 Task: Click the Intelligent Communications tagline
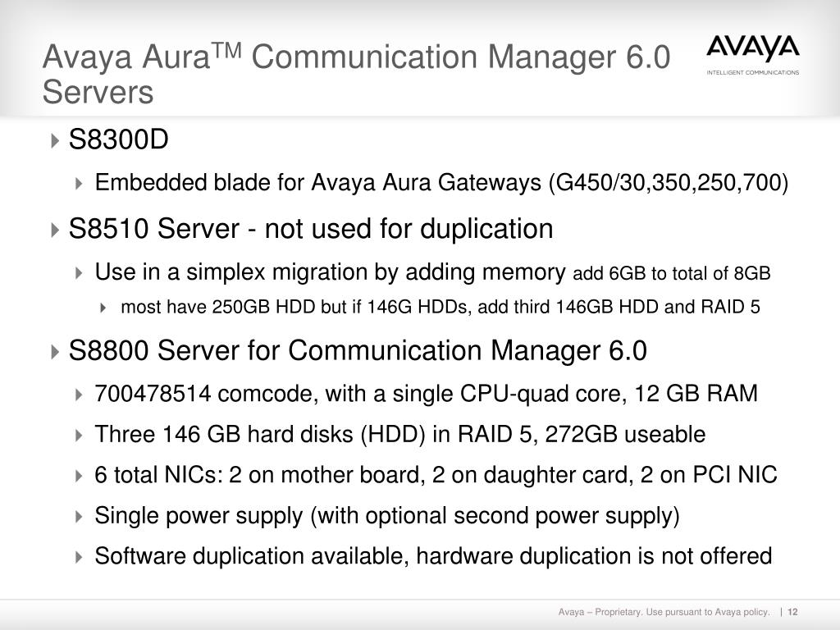pyautogui.click(x=753, y=72)
